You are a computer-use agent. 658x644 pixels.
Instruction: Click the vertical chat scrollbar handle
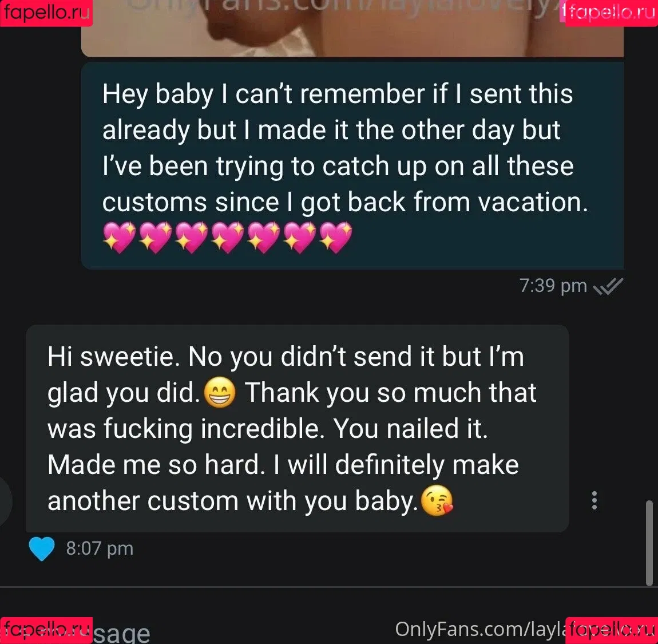pyautogui.click(x=649, y=543)
